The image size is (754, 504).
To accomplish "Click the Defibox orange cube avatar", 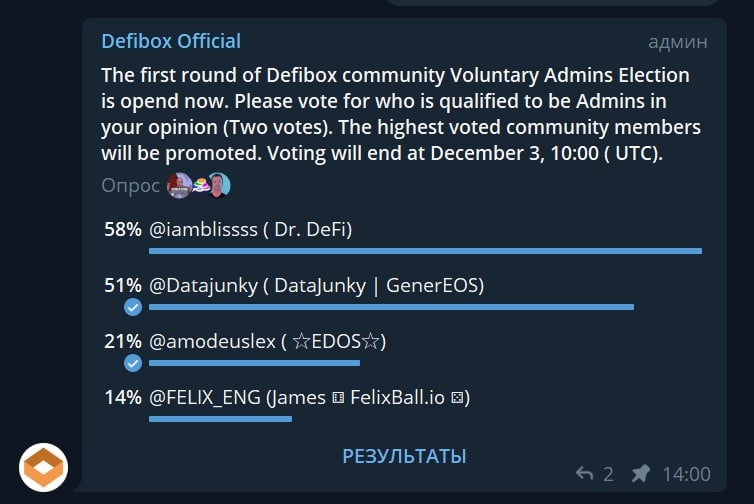I will (x=44, y=467).
